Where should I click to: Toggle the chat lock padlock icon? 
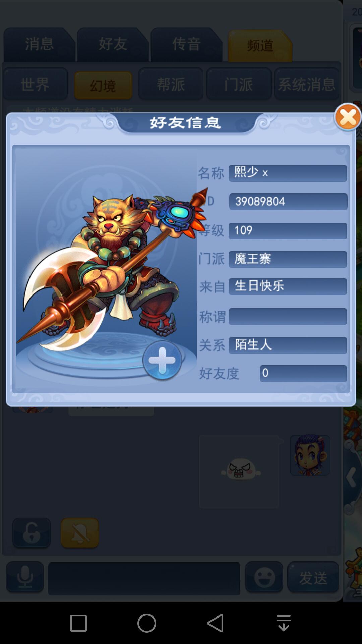[32, 533]
